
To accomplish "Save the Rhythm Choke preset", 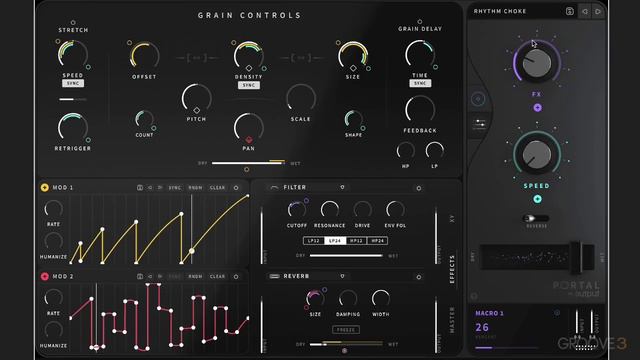I will click(570, 11).
